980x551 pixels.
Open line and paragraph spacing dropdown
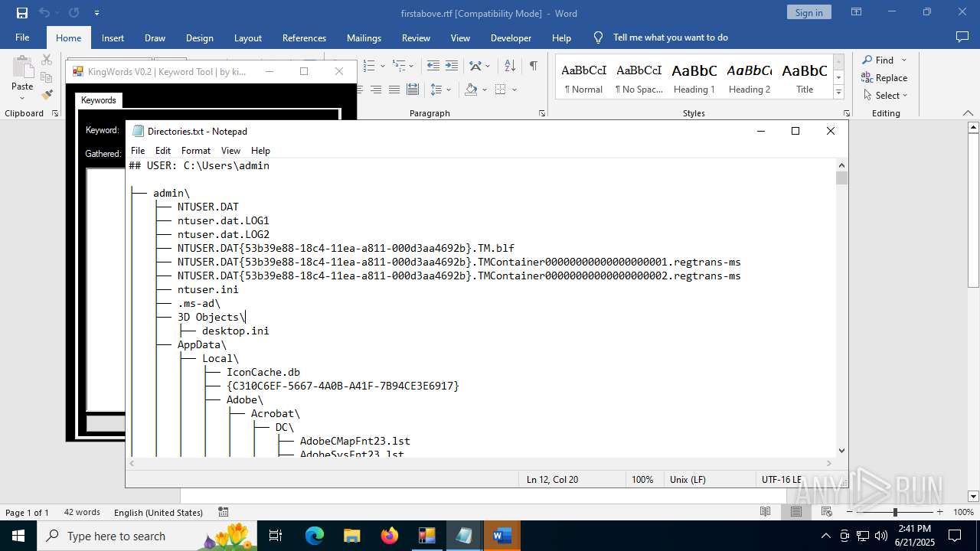pyautogui.click(x=449, y=90)
